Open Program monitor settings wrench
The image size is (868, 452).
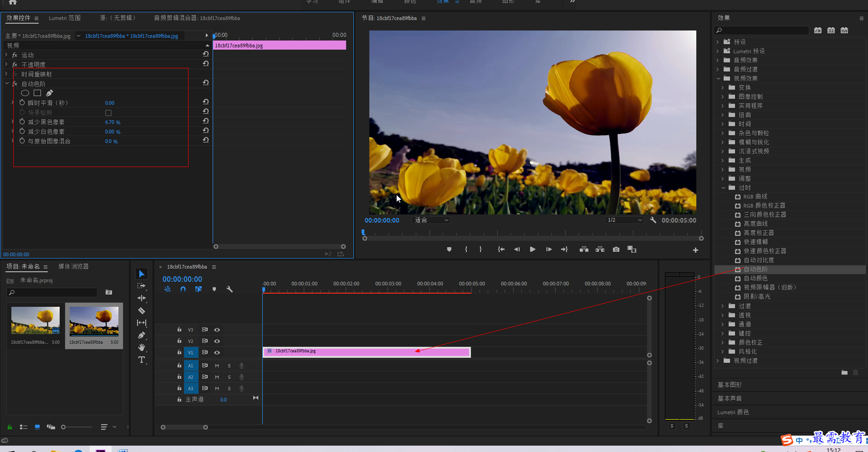click(x=653, y=220)
